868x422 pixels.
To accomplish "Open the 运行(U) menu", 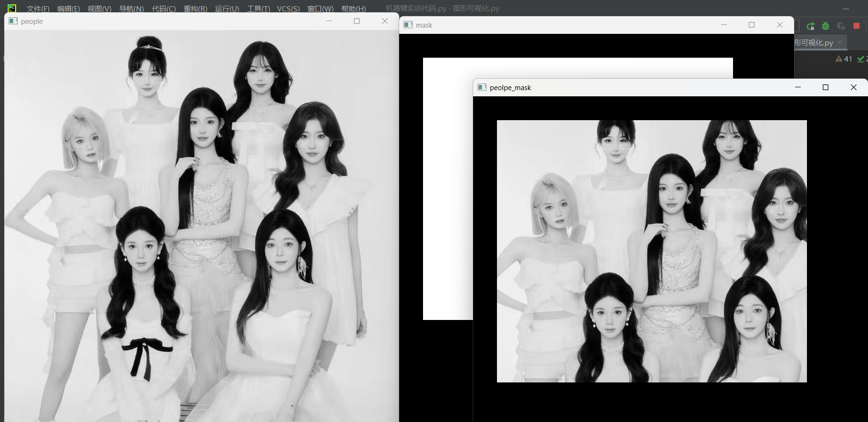I will coord(227,9).
